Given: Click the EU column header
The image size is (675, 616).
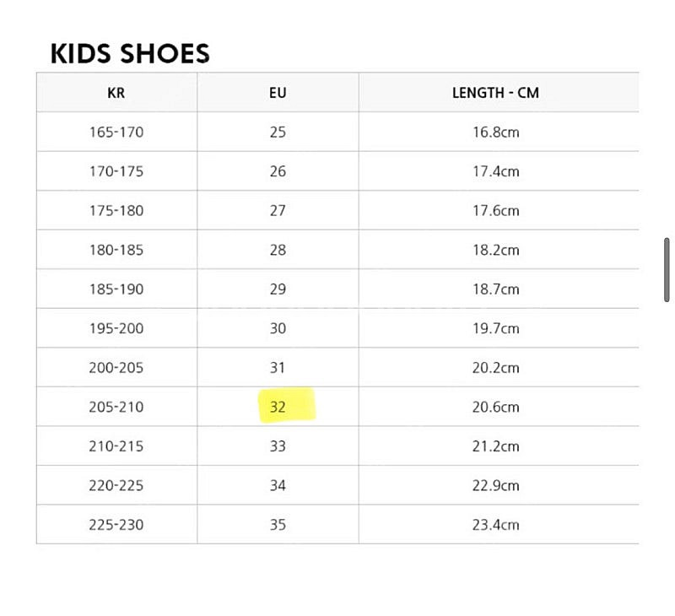Looking at the screenshot, I should (278, 93).
